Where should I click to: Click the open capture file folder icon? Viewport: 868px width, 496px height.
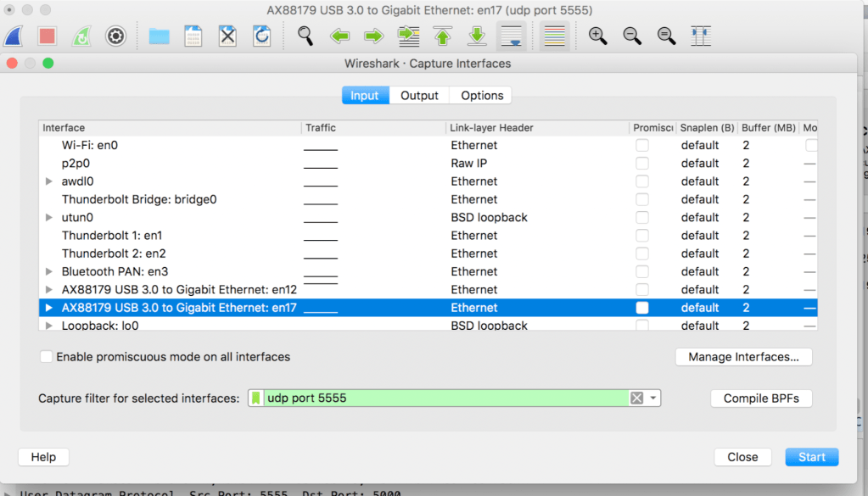point(159,36)
